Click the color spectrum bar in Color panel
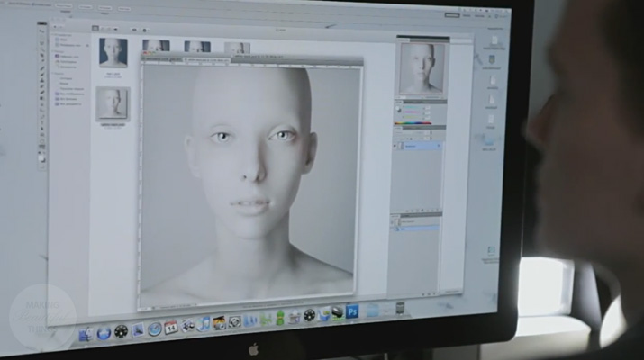 (x=413, y=122)
